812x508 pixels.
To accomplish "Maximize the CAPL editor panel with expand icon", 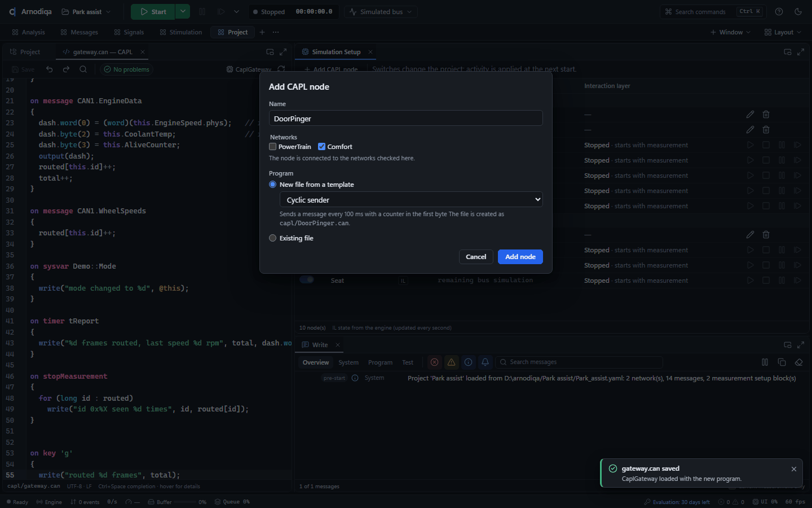I will tap(283, 52).
